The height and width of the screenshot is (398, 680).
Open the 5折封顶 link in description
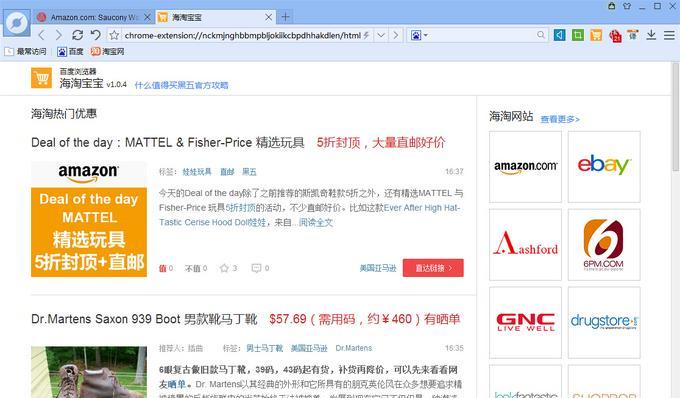(240, 208)
